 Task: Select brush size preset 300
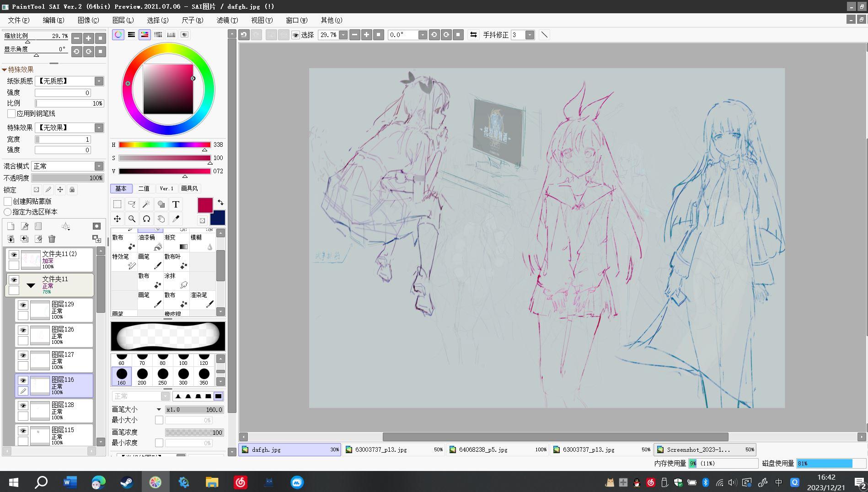183,376
